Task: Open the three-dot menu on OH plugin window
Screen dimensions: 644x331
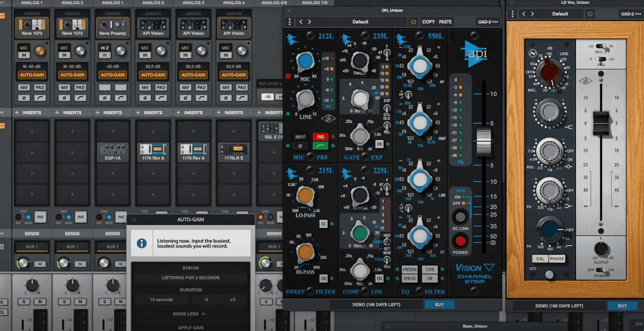Action: [289, 22]
